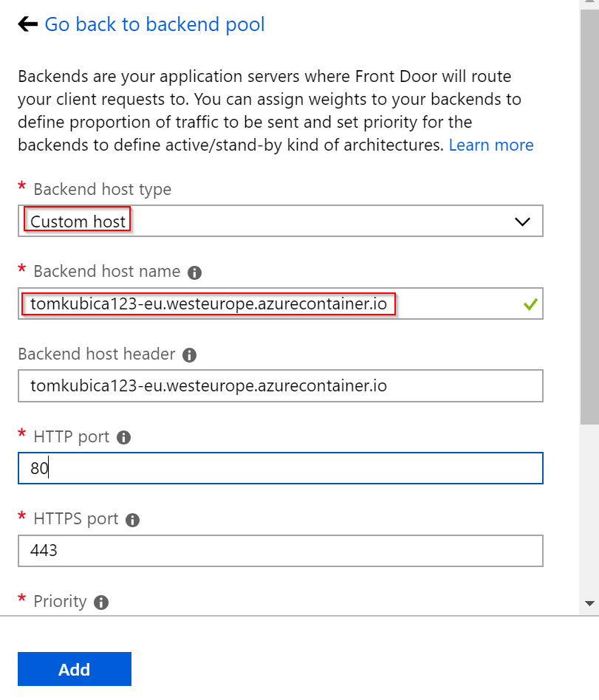Click into the HTTP port field showing 80
Viewport: 599px width, 700px height.
point(281,468)
